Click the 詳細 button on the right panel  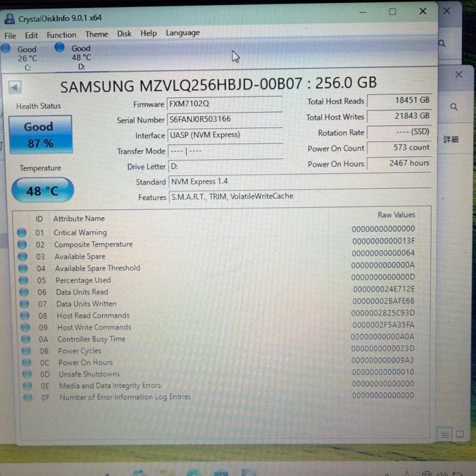451,139
